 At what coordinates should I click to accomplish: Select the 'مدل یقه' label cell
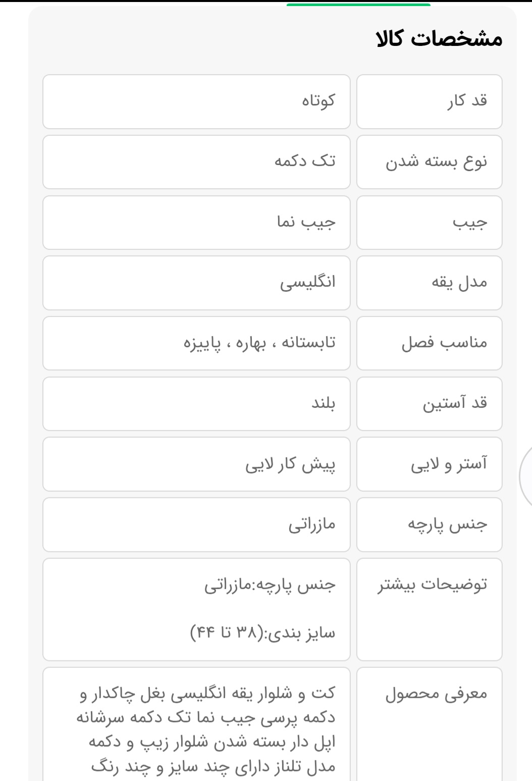click(429, 283)
